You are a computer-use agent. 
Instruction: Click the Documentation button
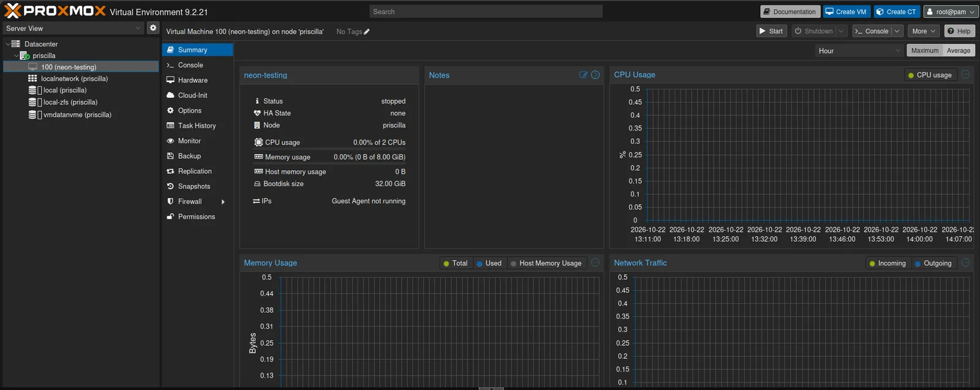click(790, 12)
